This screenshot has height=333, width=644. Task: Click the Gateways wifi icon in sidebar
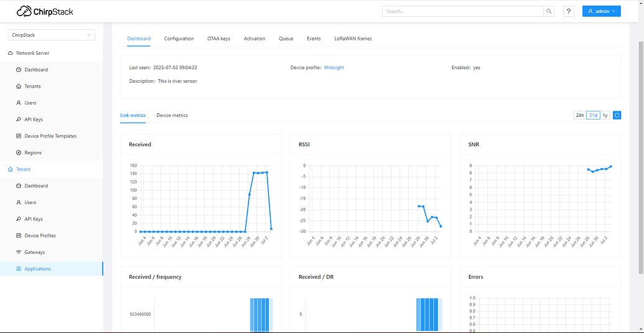[x=19, y=252]
